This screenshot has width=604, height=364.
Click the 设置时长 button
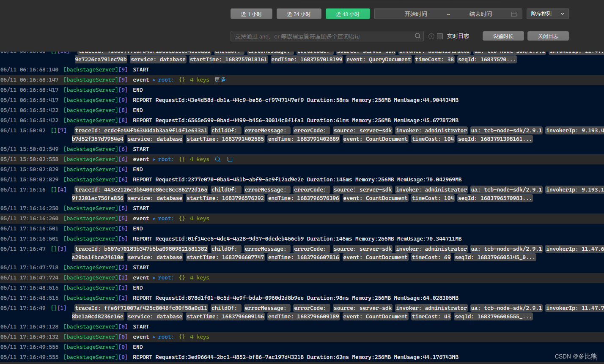(503, 36)
